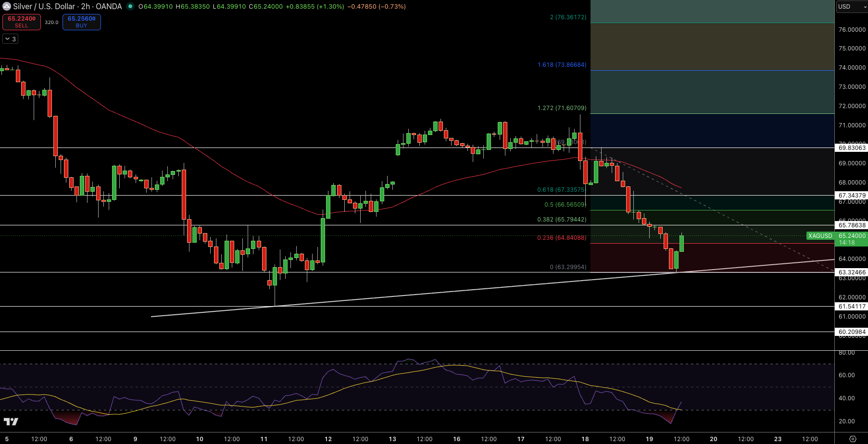Select the Fib level label 0.5 (66.56509)
The width and height of the screenshot is (868, 444).
click(x=565, y=204)
